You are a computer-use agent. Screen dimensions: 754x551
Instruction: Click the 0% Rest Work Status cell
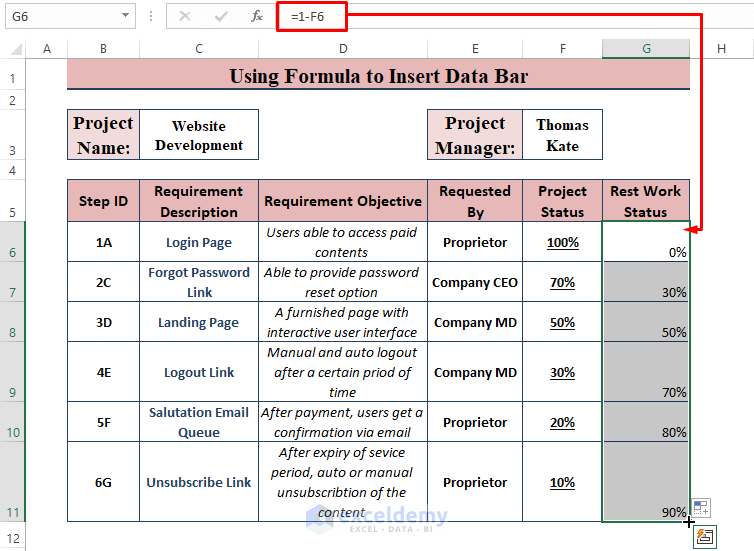646,242
